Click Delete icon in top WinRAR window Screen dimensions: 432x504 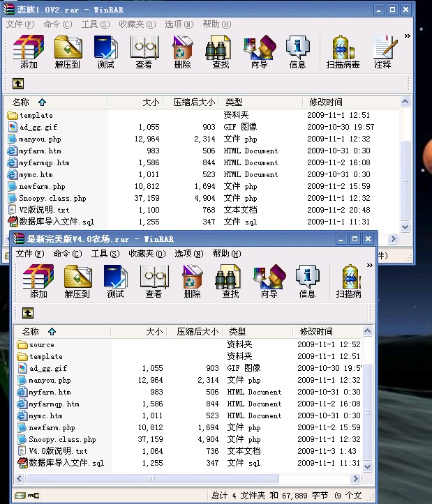(183, 52)
